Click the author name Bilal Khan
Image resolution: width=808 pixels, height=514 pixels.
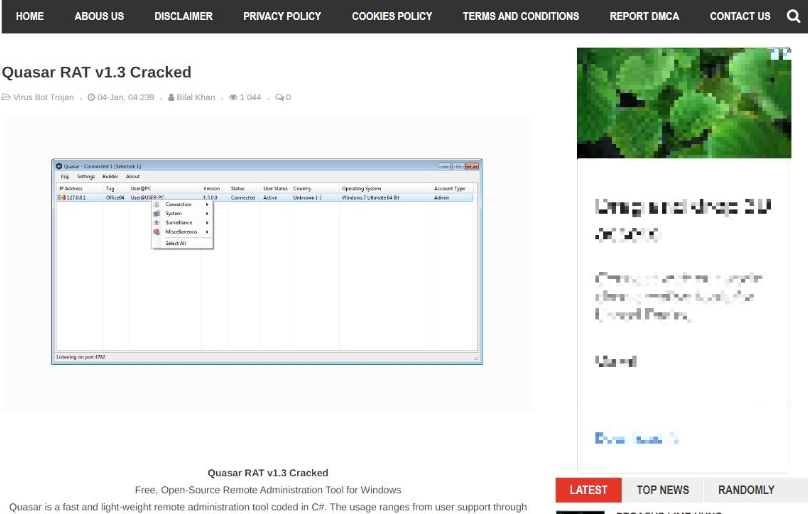click(x=196, y=97)
